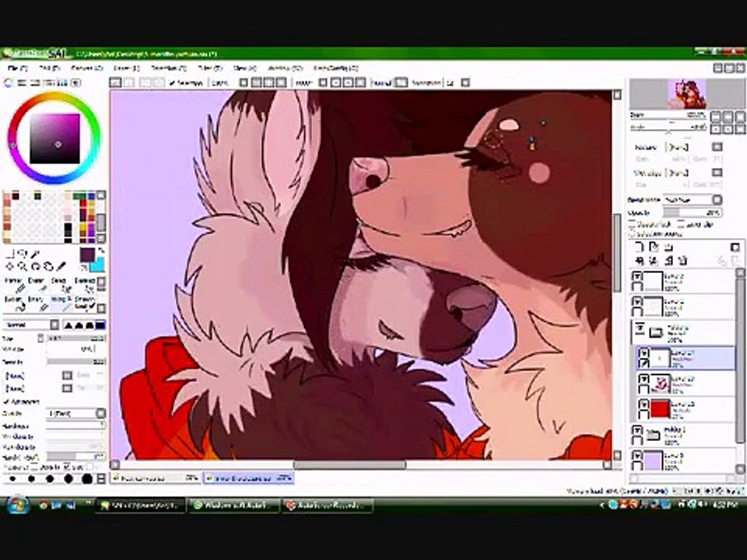Adjust the layer Opacity slider
The image size is (747, 560).
point(693,212)
